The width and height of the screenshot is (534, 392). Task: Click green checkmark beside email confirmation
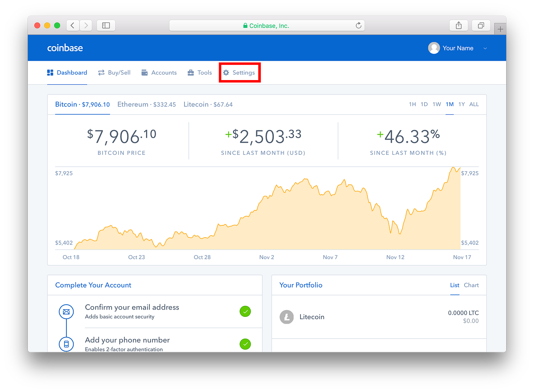245,312
